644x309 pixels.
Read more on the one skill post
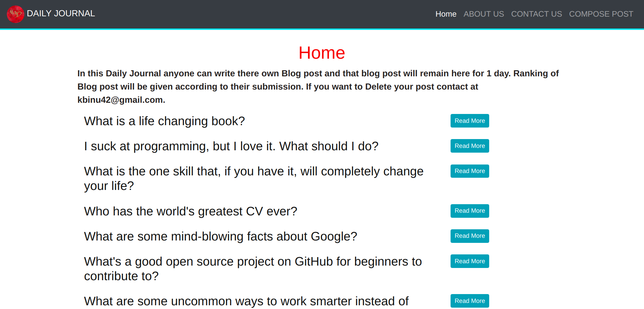(x=470, y=171)
